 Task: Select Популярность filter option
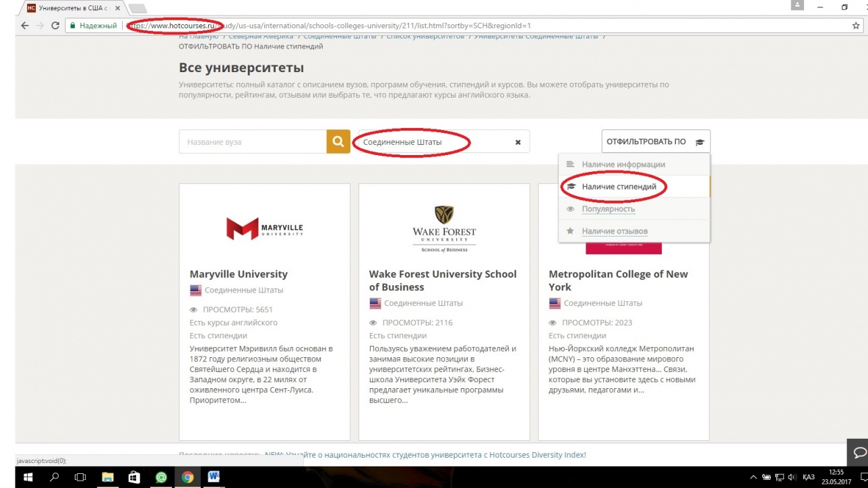pyautogui.click(x=634, y=209)
